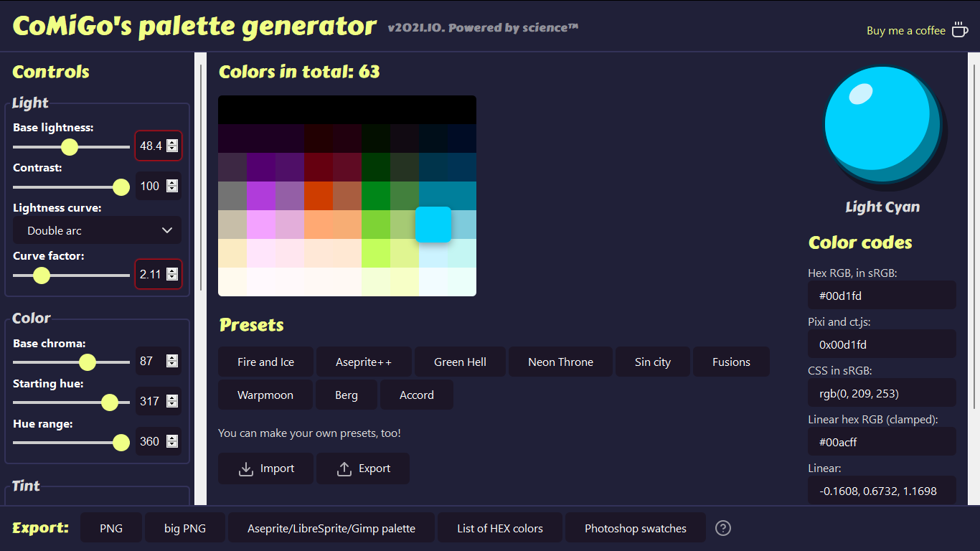The image size is (980, 551).
Task: Click the Starting hue number stepper
Action: click(x=172, y=401)
